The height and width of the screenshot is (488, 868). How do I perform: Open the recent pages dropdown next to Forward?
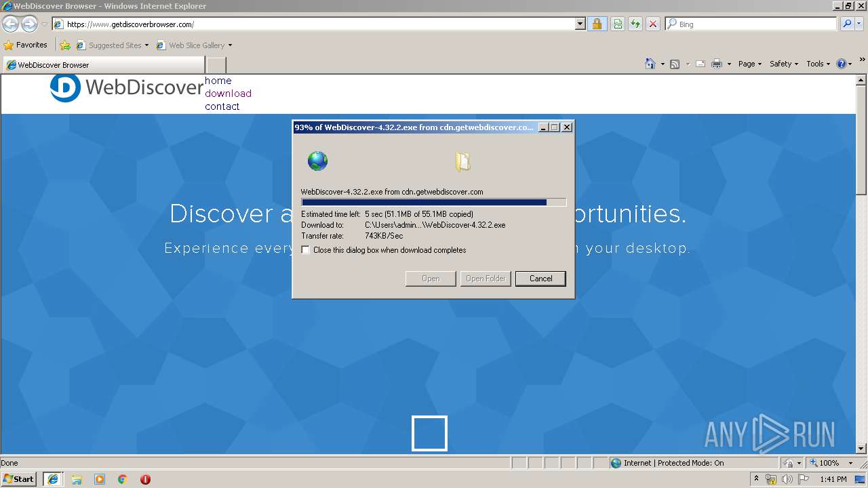[44, 24]
